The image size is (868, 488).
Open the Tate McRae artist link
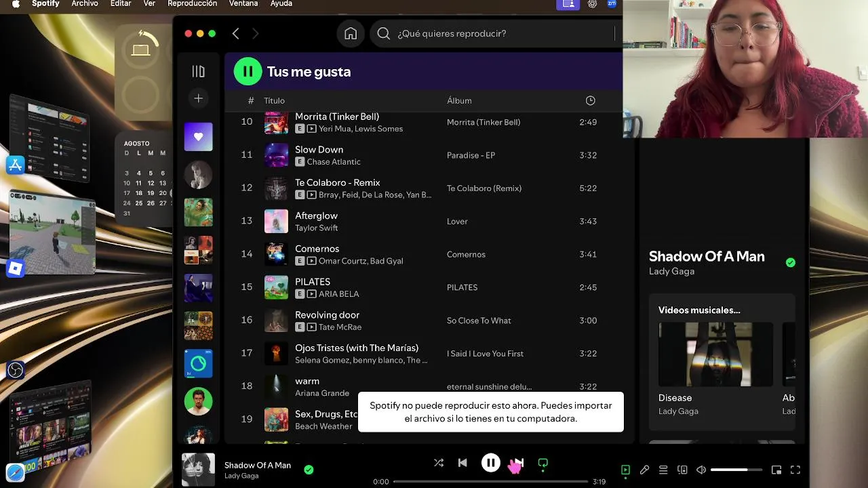click(340, 327)
